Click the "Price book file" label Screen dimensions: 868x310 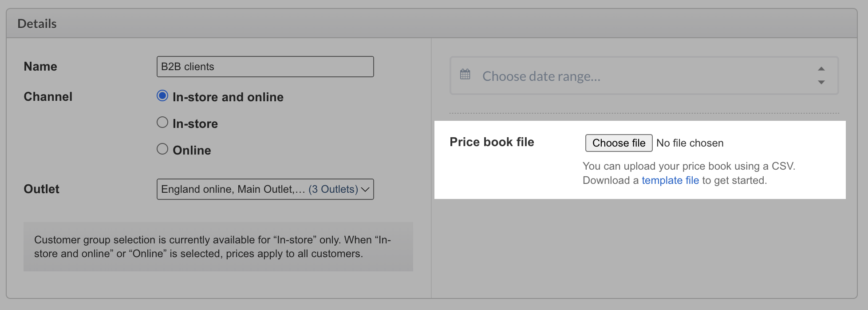click(492, 142)
